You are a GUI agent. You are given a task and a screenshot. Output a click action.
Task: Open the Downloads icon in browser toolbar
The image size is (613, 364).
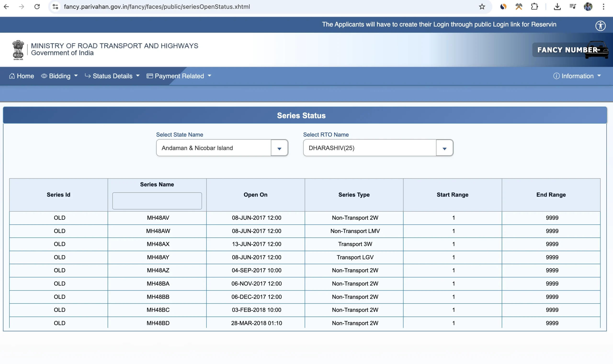[x=557, y=7]
